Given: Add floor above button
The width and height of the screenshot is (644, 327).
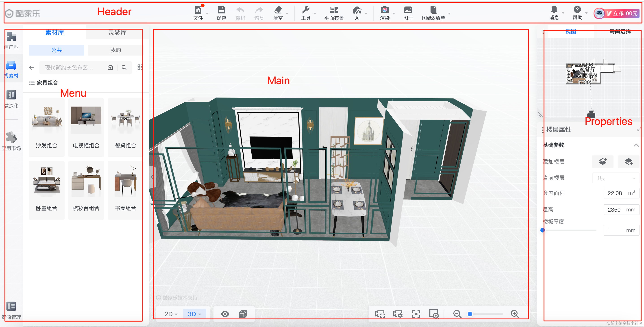Looking at the screenshot, I should point(603,161).
